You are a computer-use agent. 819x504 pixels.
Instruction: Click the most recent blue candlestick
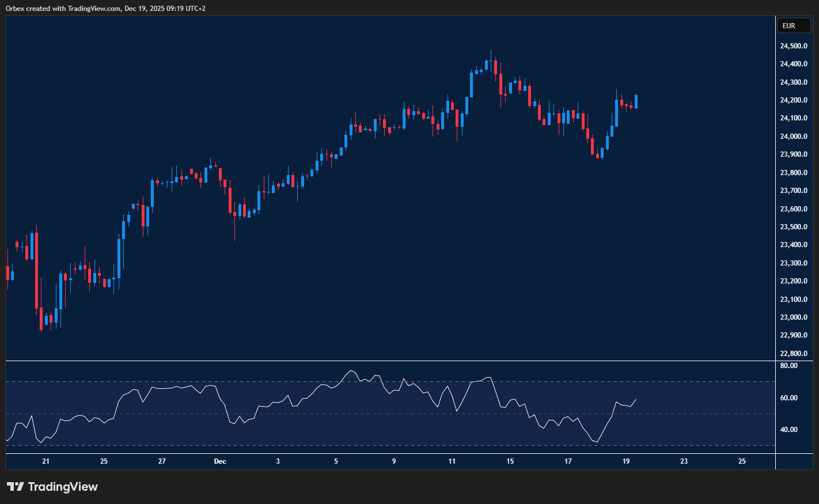click(x=636, y=101)
